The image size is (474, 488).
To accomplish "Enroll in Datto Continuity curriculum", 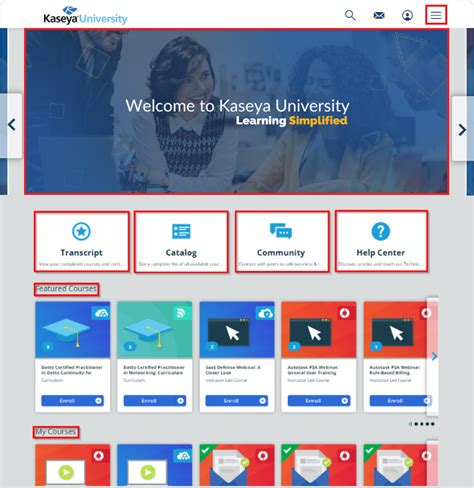I will (72, 401).
